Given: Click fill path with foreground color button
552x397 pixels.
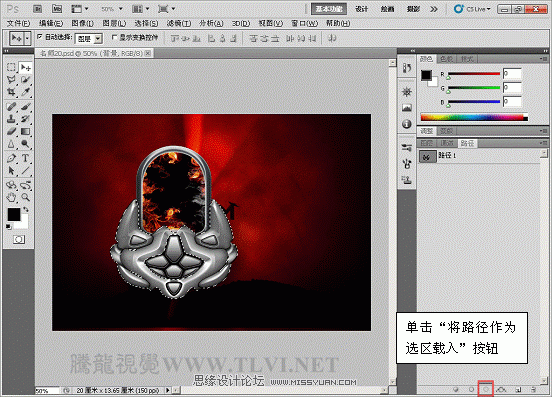Looking at the screenshot, I should pos(456,389).
